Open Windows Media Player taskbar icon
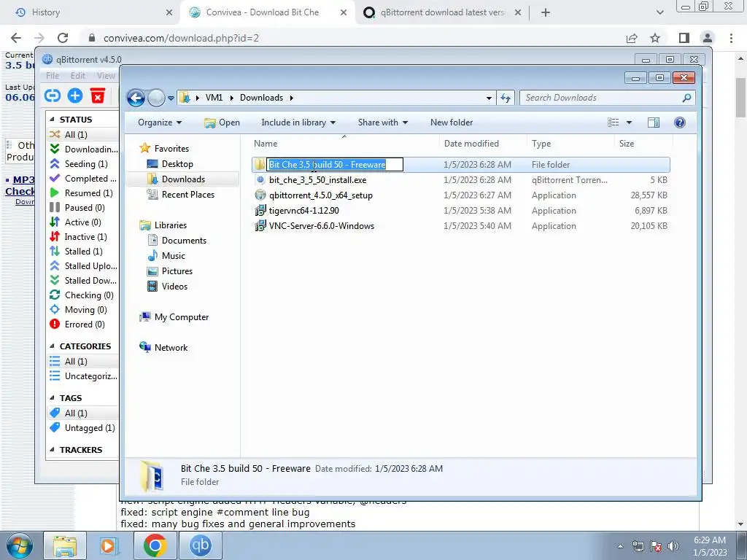The height and width of the screenshot is (560, 747). pos(109,545)
